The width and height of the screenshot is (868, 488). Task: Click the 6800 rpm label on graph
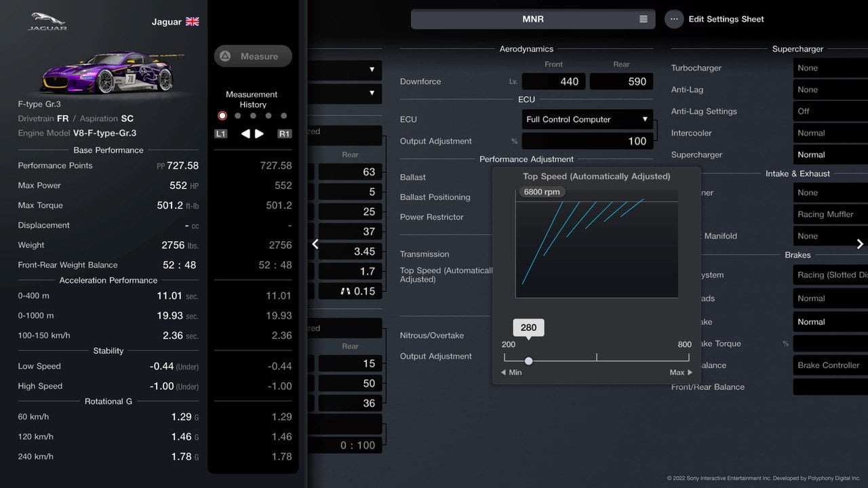[x=542, y=192]
